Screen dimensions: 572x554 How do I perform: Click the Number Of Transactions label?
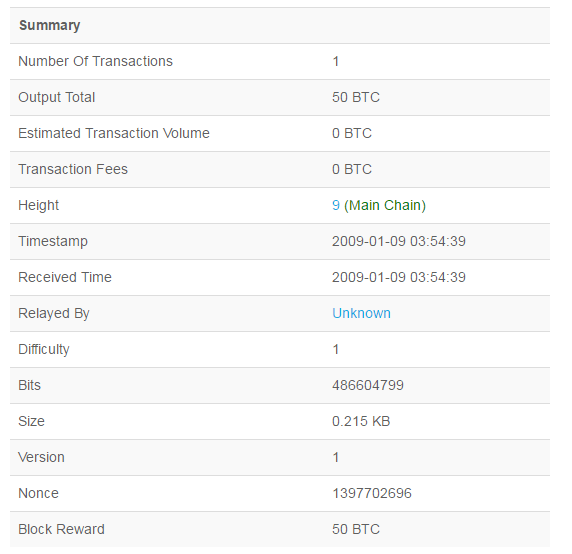[x=96, y=61]
